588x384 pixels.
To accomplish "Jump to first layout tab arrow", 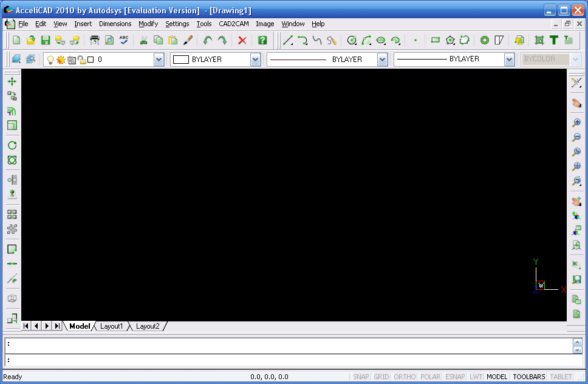I will [26, 326].
